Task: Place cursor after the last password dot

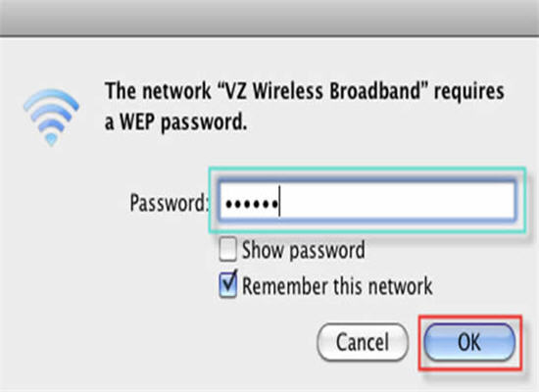Action: pos(279,201)
